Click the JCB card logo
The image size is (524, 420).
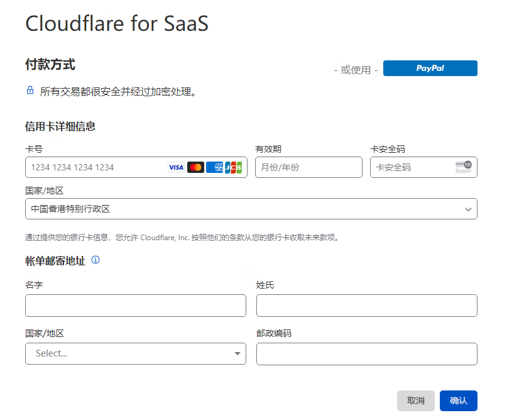(x=233, y=167)
